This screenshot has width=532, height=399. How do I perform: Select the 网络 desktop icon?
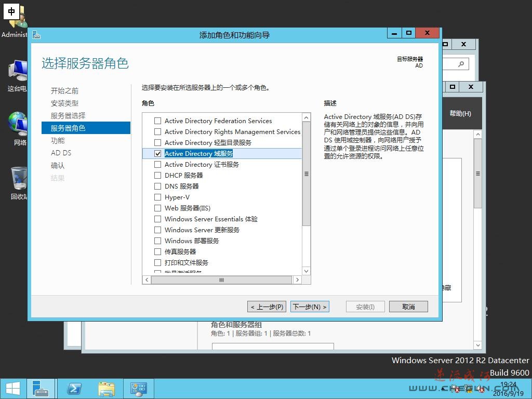point(18,129)
